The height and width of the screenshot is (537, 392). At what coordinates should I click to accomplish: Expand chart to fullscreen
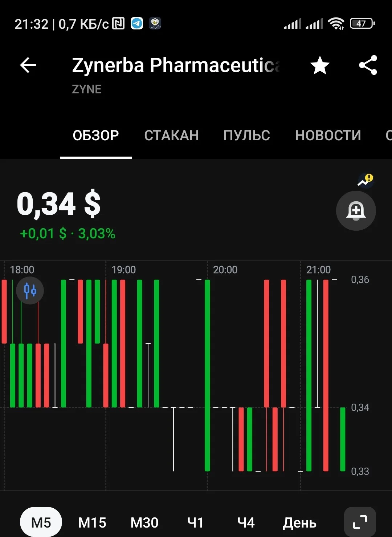pyautogui.click(x=360, y=522)
